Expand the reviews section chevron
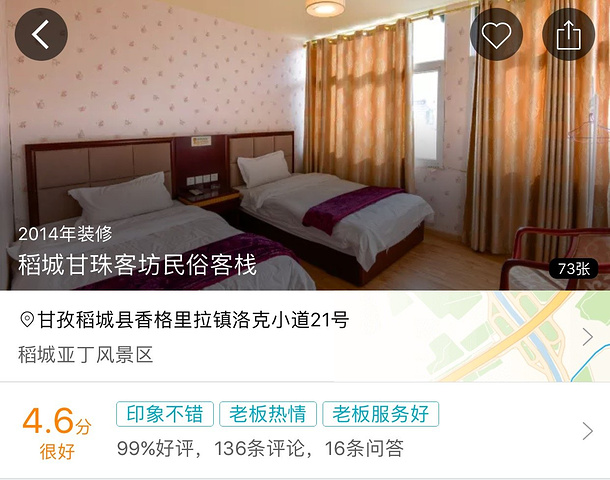Viewport: 610px width, 480px height. click(587, 431)
